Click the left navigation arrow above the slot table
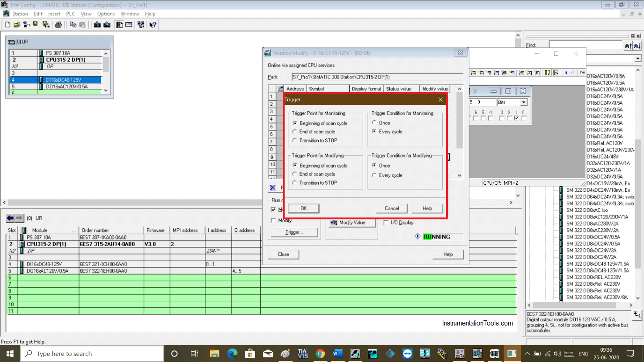This screenshot has width=644, height=362. (10, 218)
